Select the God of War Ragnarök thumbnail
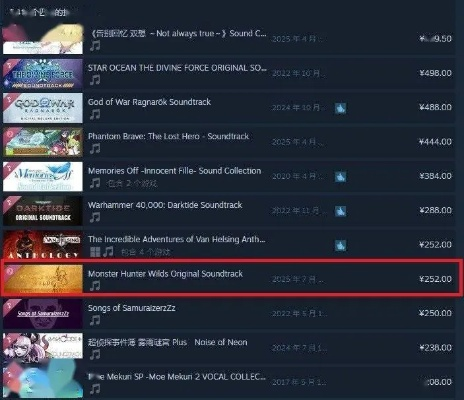This screenshot has height=400, width=464. click(x=43, y=108)
